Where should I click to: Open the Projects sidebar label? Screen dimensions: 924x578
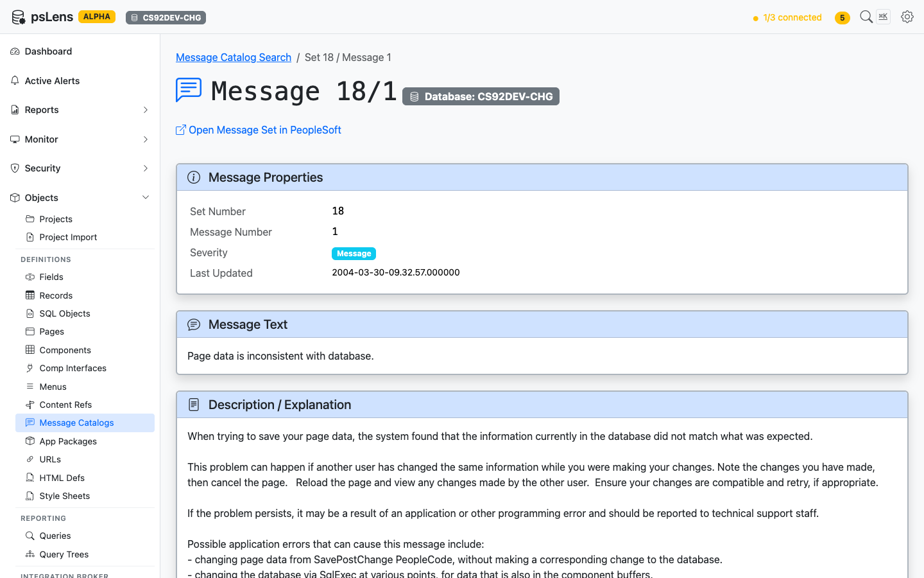[56, 219]
